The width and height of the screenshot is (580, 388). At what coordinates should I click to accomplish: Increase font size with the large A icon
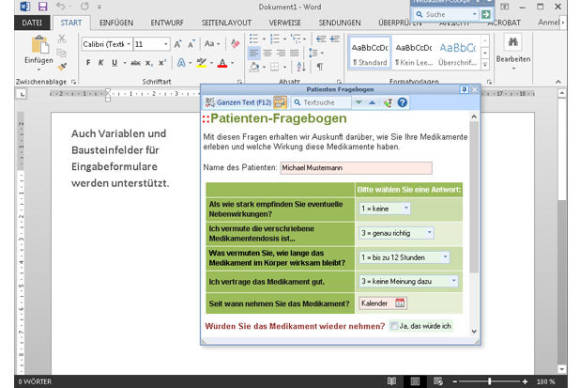coord(178,44)
